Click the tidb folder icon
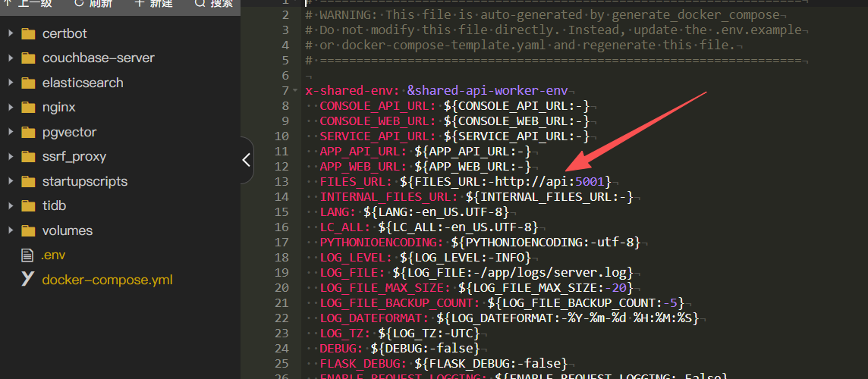The width and height of the screenshot is (868, 379). pyautogui.click(x=29, y=206)
